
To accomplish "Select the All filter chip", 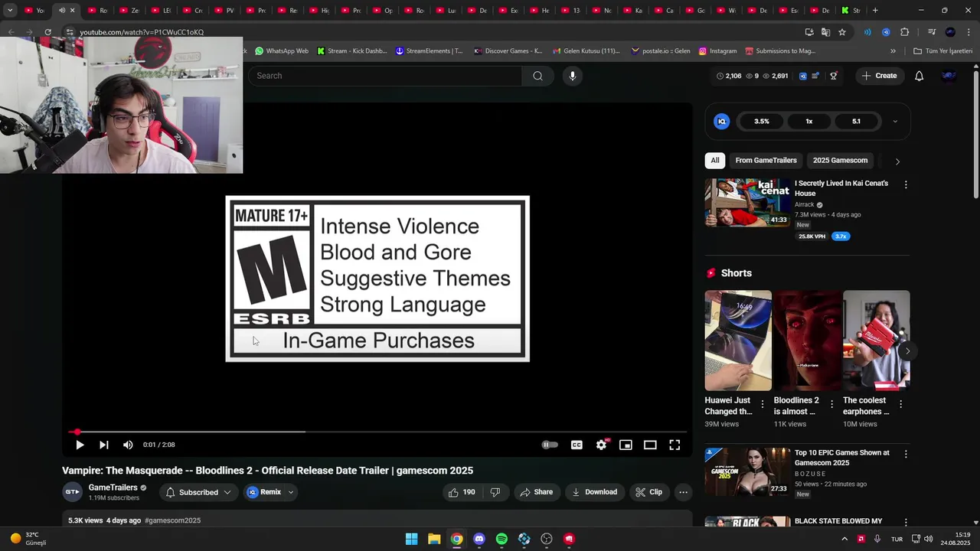I will coord(715,161).
